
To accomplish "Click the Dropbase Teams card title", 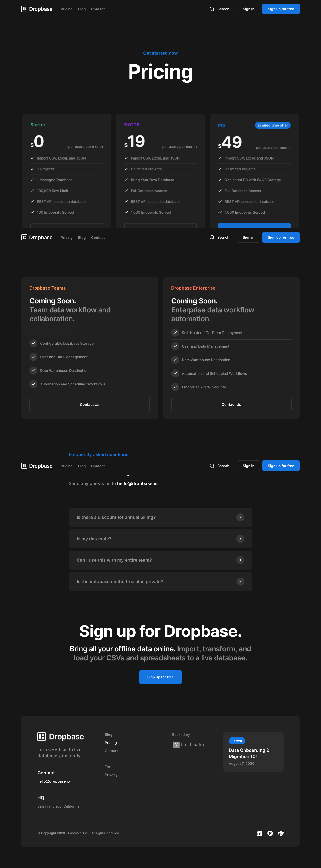I will coord(47,288).
